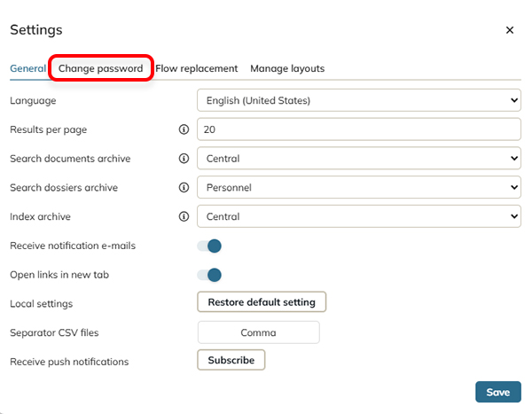This screenshot has width=532, height=414.
Task: Show info for Index archive
Action: 184,216
